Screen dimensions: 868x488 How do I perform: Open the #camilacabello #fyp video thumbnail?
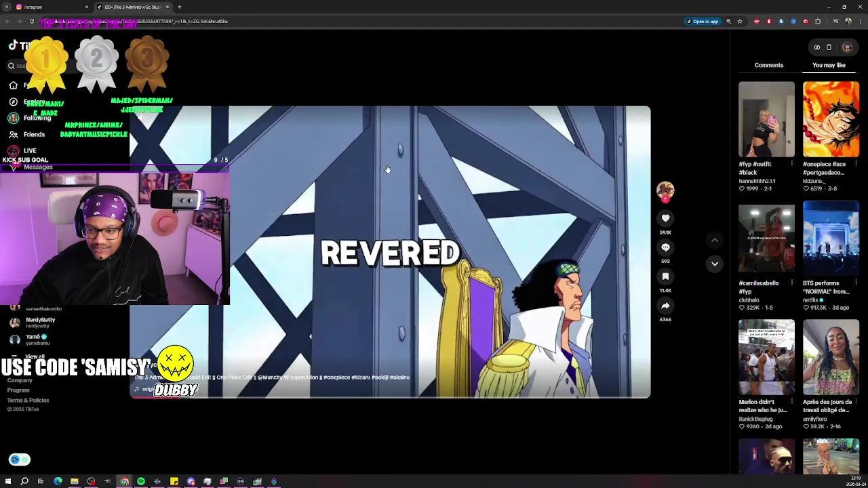766,239
